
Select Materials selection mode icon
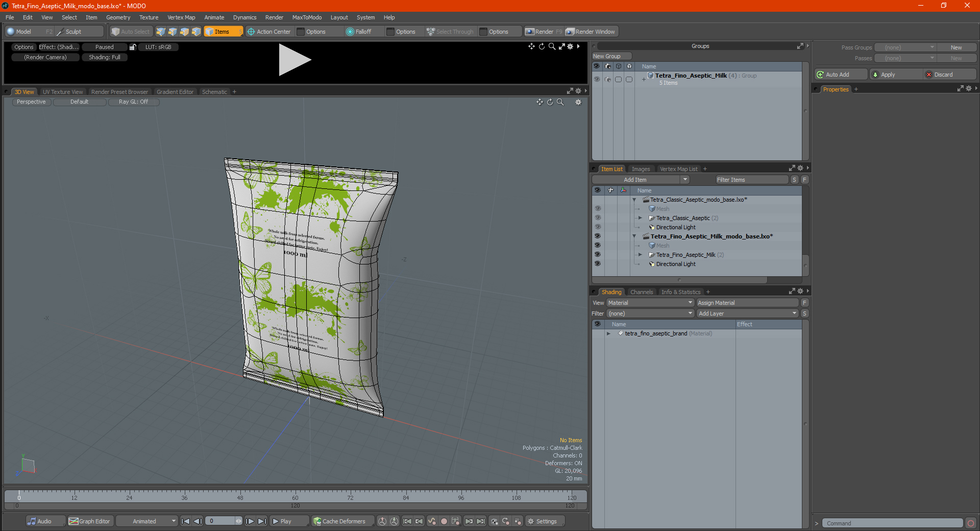pyautogui.click(x=196, y=32)
